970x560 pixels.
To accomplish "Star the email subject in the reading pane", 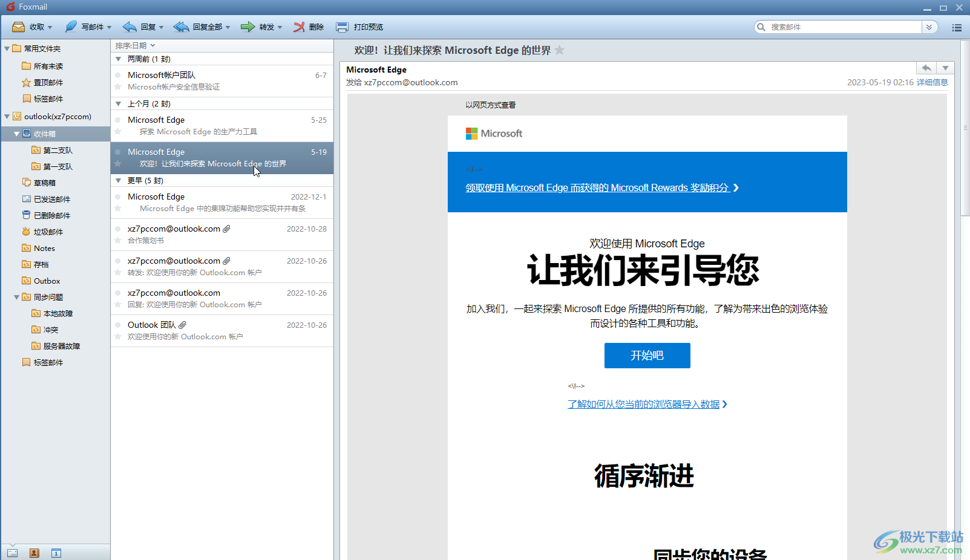I will (x=560, y=50).
